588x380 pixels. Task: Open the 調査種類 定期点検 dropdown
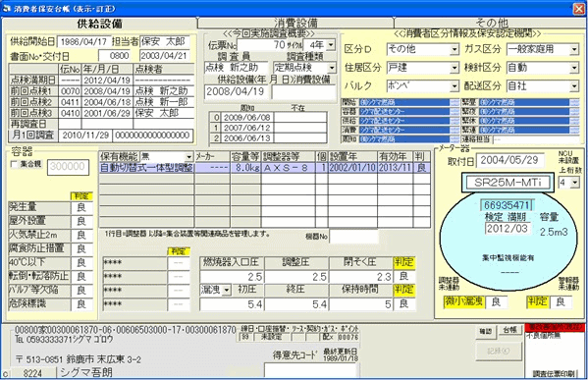click(332, 68)
